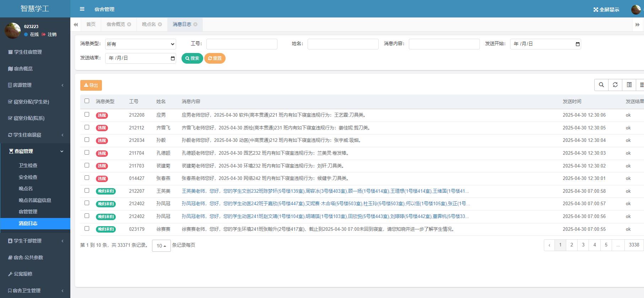Viewport: 644px width, 298px height.
Task: Open 公寓报修 in sidebar
Action: pos(35,274)
